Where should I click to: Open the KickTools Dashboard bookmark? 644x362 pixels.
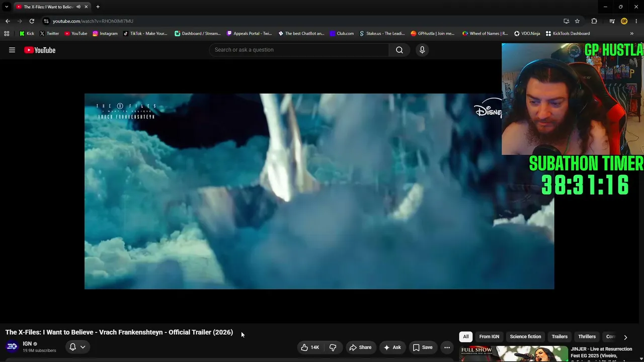[x=568, y=34]
